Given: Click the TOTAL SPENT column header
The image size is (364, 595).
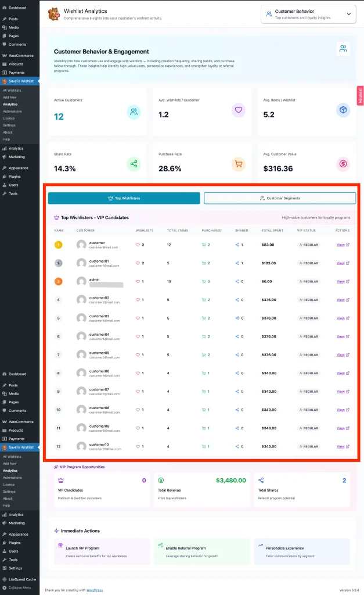Looking at the screenshot, I should click(x=272, y=230).
